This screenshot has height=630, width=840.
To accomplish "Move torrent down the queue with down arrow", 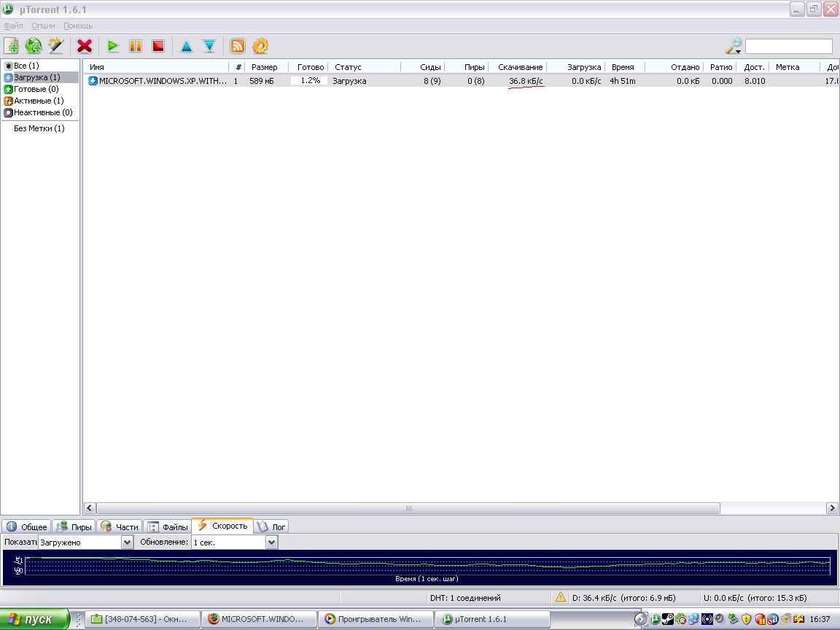I will click(209, 46).
